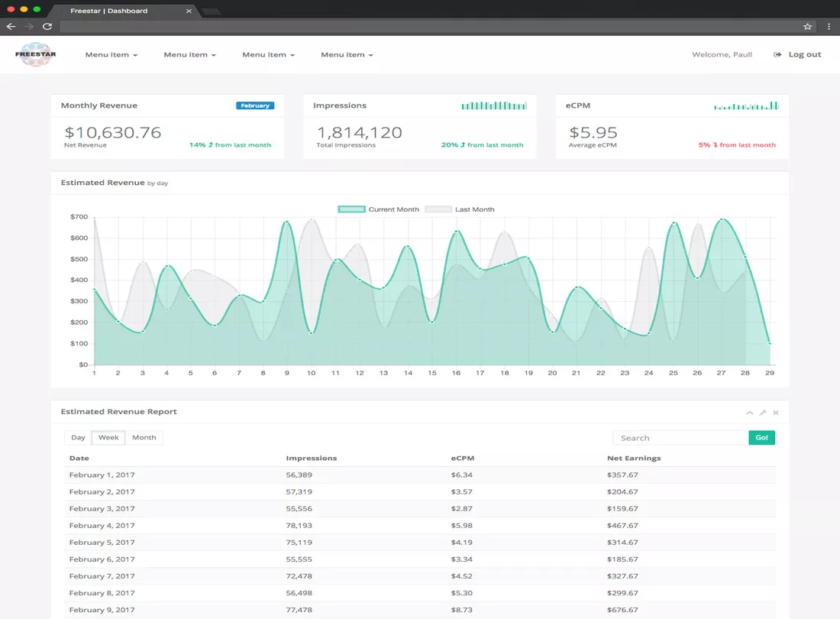Click into the Search input field
This screenshot has height=619, width=840.
(x=680, y=438)
